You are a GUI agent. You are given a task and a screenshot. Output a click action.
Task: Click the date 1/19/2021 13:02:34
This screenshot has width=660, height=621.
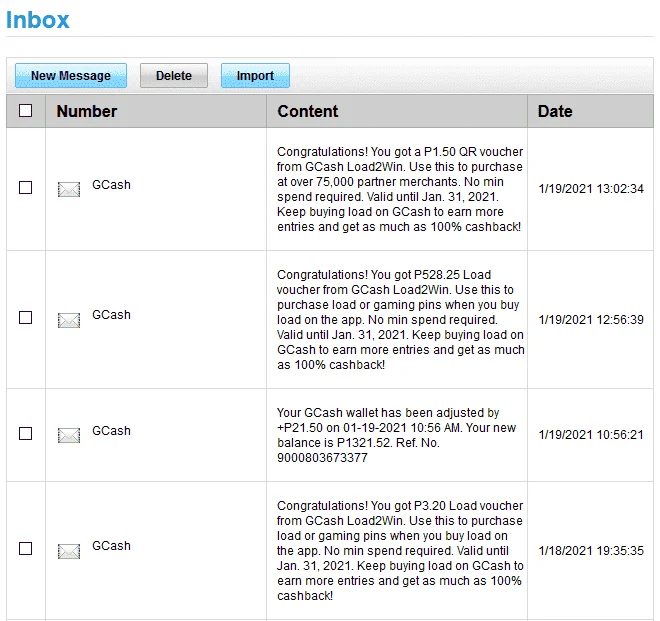(x=591, y=189)
